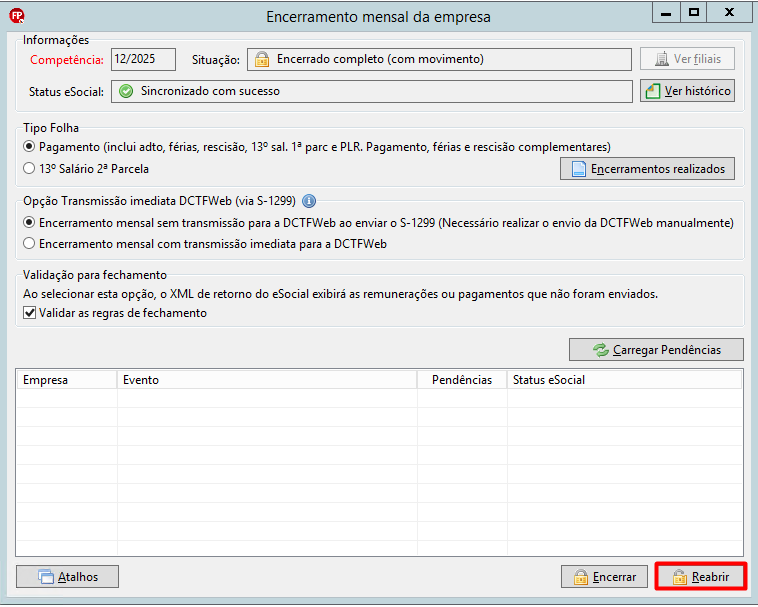The width and height of the screenshot is (758, 607).
Task: Click the blue info icon beside DCTFWeb option
Action: coord(309,201)
